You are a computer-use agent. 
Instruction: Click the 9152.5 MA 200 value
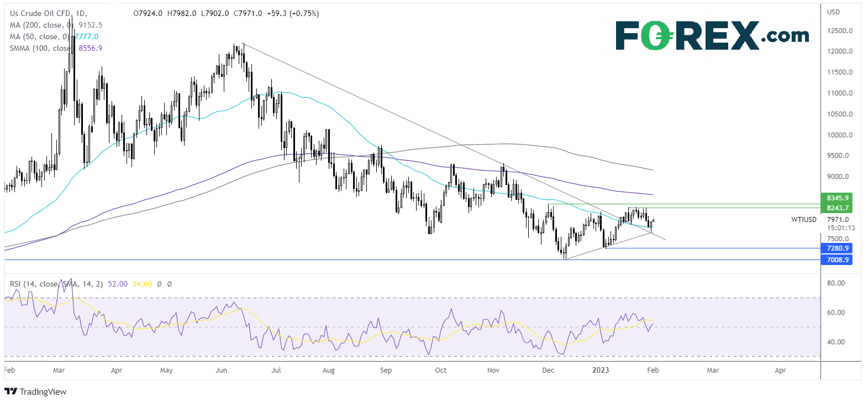click(91, 25)
